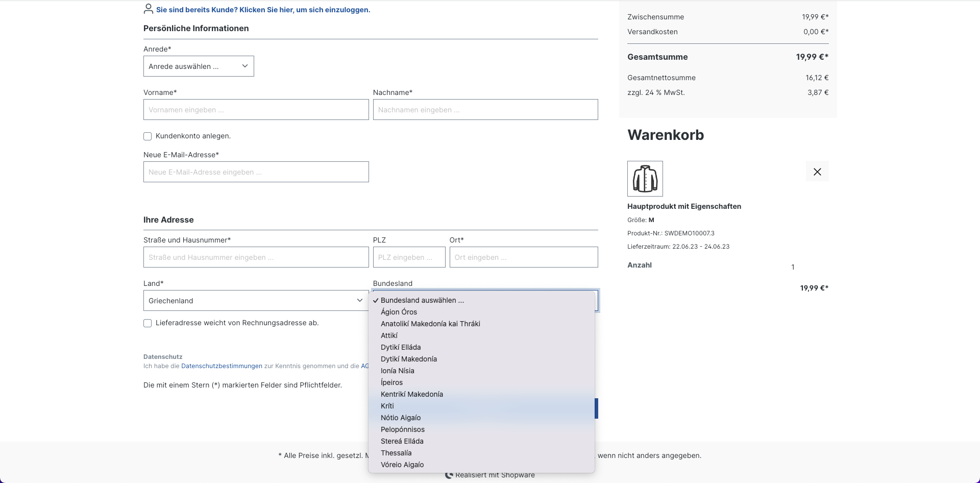Select Thessalía option

point(482,453)
